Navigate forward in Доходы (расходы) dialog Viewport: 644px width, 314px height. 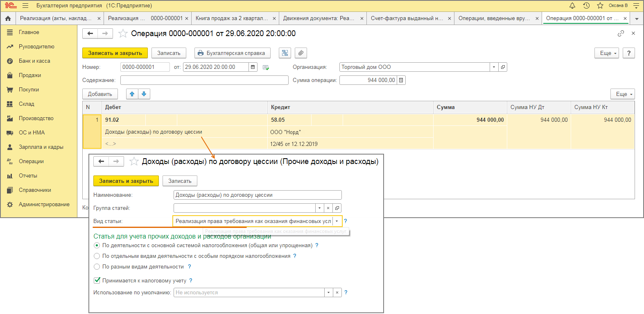coord(116,162)
